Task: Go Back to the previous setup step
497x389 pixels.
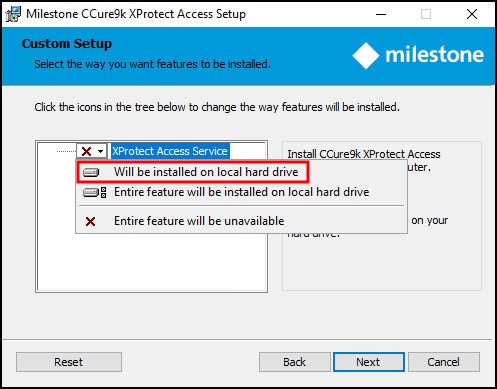Action: click(295, 362)
